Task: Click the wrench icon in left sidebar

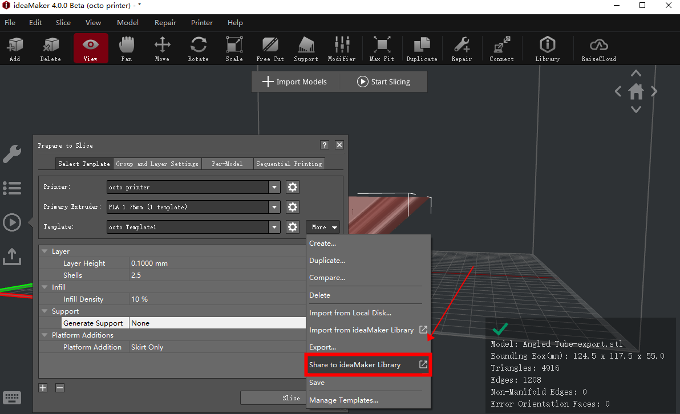Action: pos(12,154)
